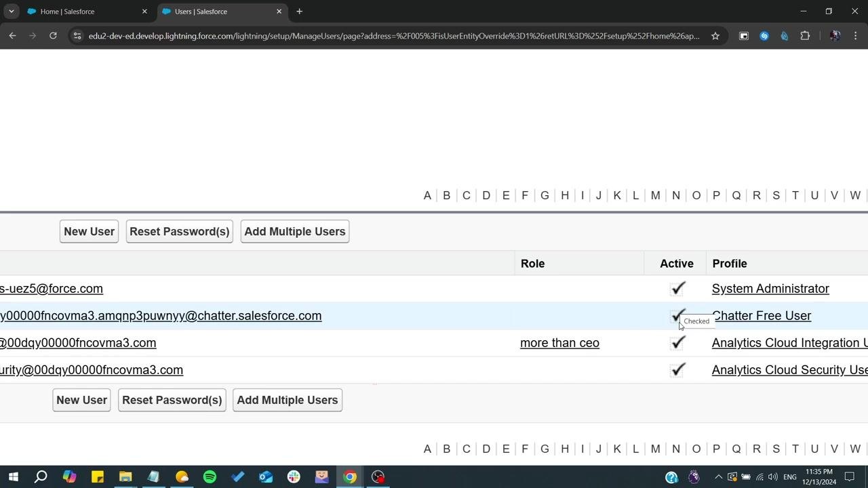
Task: Click the top New User button
Action: pyautogui.click(x=89, y=231)
